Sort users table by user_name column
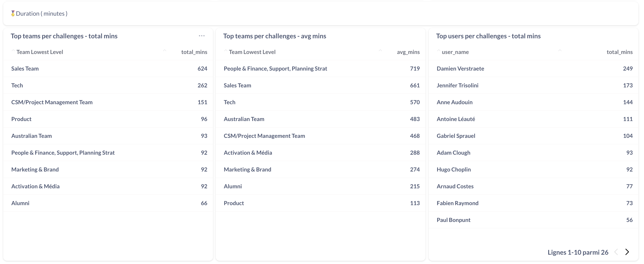644x264 pixels. click(x=455, y=52)
